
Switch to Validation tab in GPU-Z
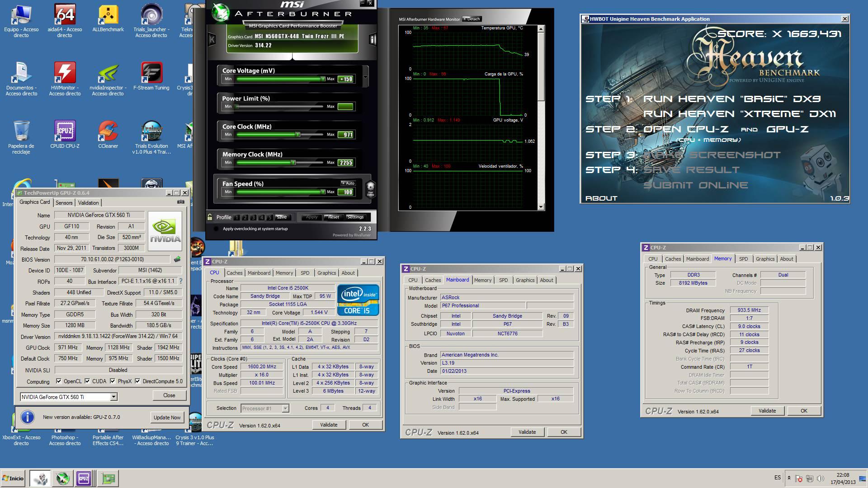point(88,203)
